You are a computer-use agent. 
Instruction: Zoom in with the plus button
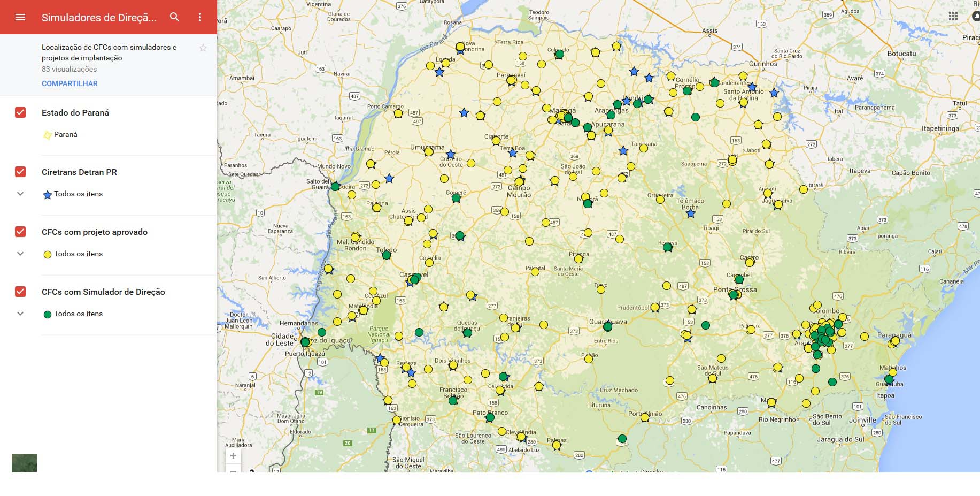pos(233,456)
